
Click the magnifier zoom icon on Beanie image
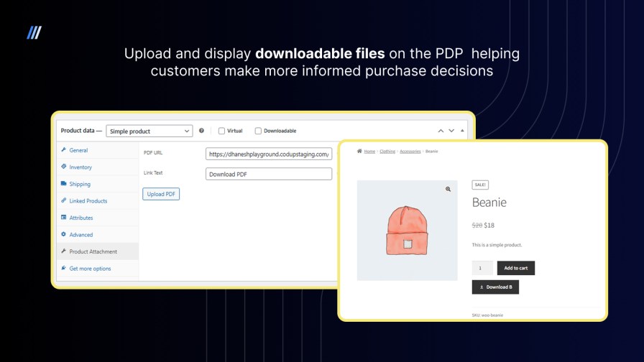pos(448,189)
